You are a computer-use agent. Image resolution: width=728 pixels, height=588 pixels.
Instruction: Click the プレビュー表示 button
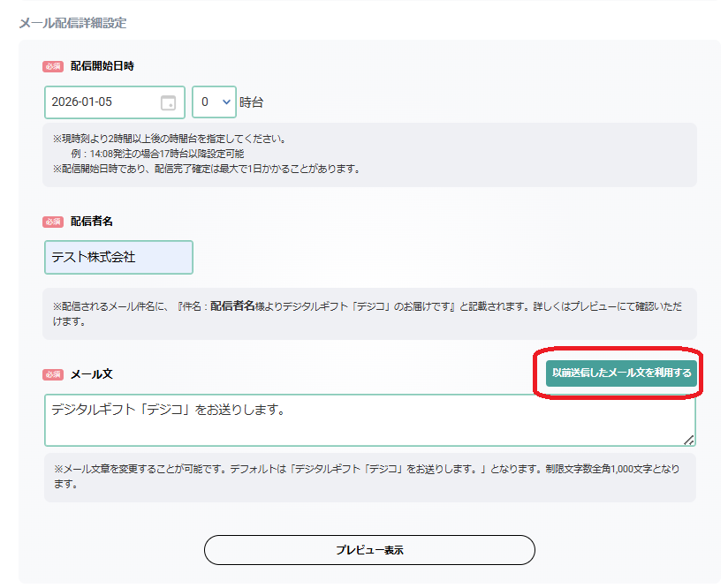click(369, 549)
